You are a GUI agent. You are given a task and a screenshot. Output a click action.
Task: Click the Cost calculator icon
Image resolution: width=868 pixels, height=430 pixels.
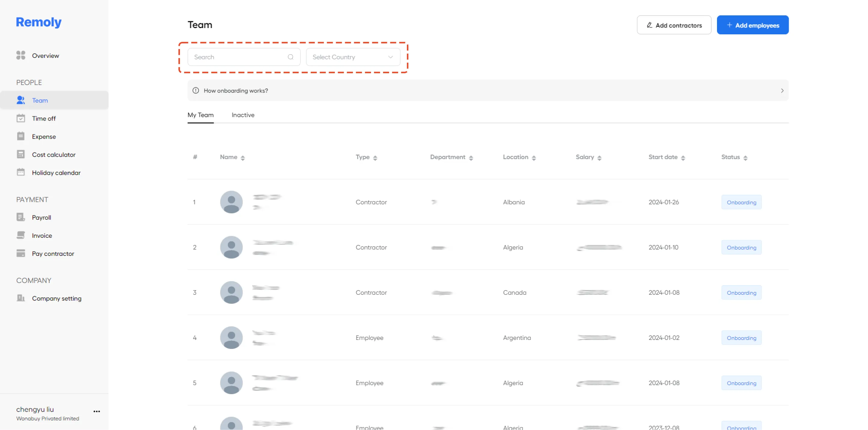tap(21, 154)
